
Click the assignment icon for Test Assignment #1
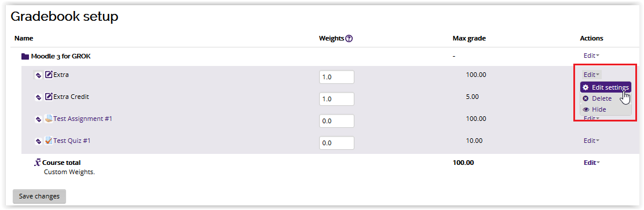pyautogui.click(x=49, y=119)
